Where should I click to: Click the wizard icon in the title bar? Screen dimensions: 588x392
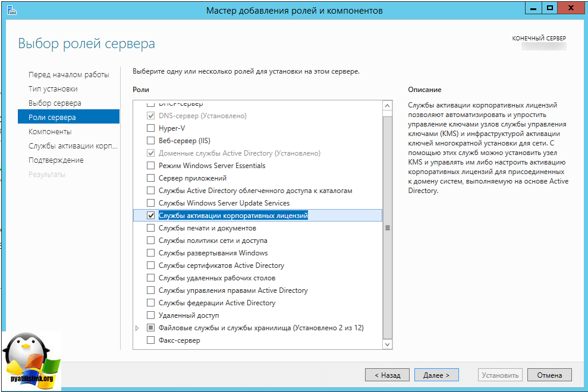pyautogui.click(x=12, y=11)
